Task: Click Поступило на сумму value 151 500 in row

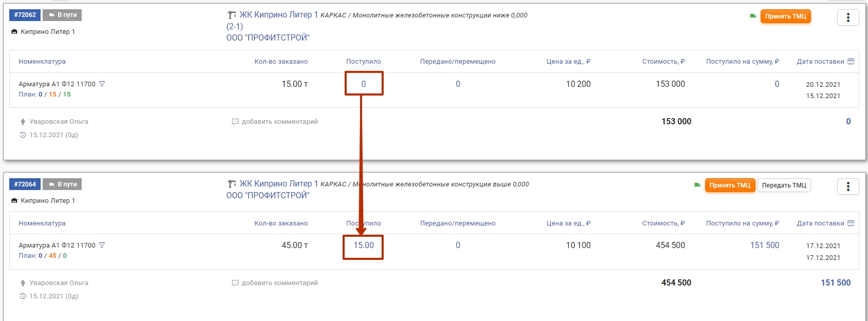Action: pos(764,246)
